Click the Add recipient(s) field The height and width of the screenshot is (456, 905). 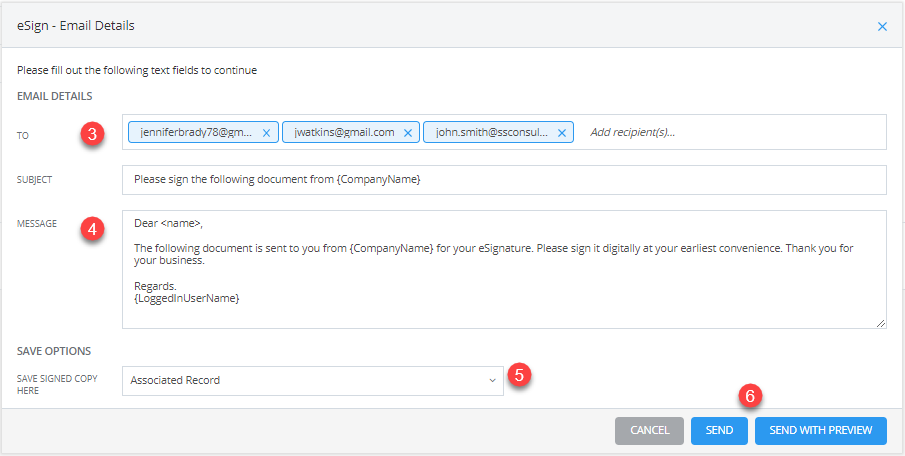coord(633,132)
